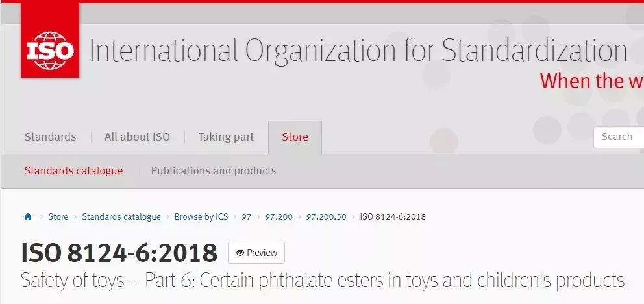The image size is (644, 304).
Task: Click the International Organization for Standardization title
Action: pos(358,51)
